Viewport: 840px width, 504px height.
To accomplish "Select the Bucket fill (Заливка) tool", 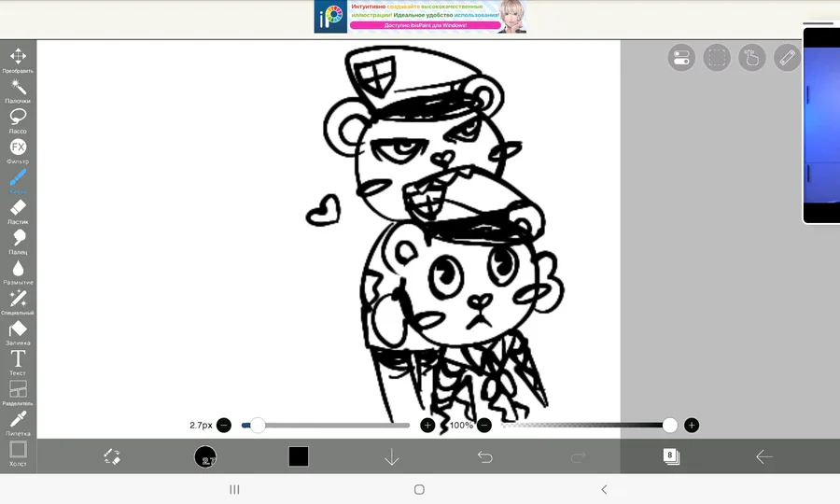I will click(x=18, y=332).
